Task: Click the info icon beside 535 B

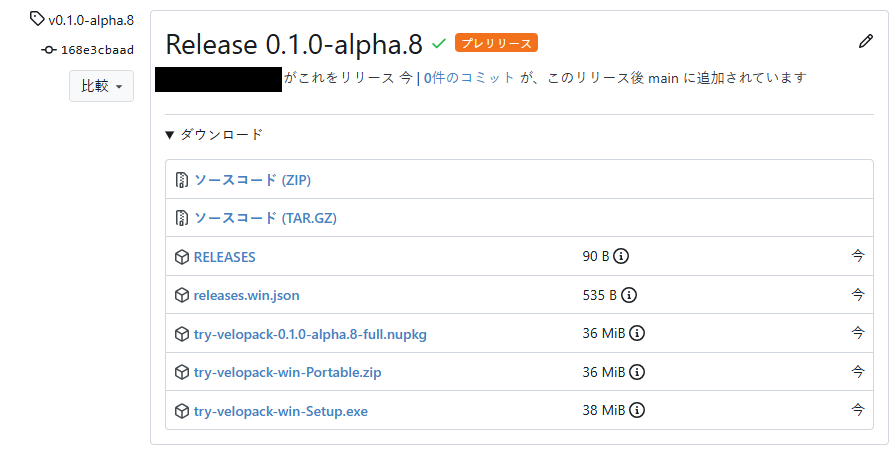Action: (629, 295)
